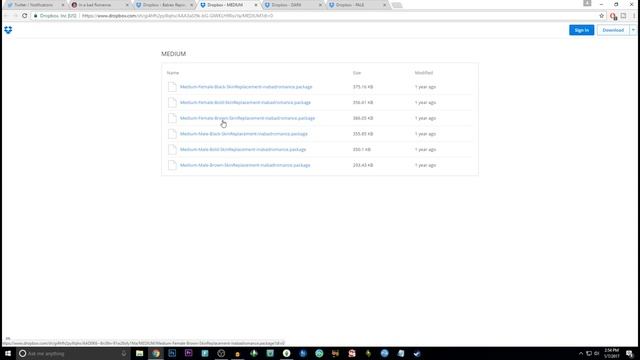
Task: Click the file icon beside Medium-Female-Brown
Action: point(172,118)
